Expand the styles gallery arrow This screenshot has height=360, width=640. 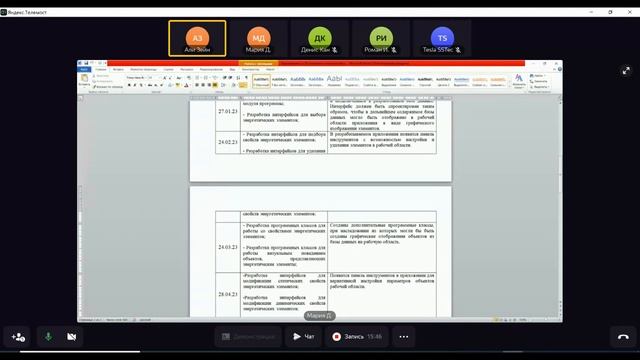pos(509,85)
